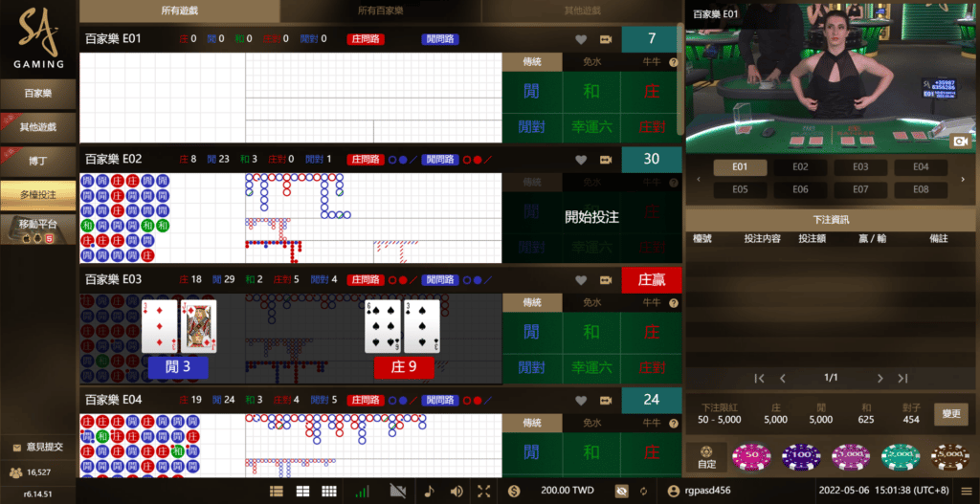Open the video camera icon for 百家樂 E02

[x=606, y=160]
